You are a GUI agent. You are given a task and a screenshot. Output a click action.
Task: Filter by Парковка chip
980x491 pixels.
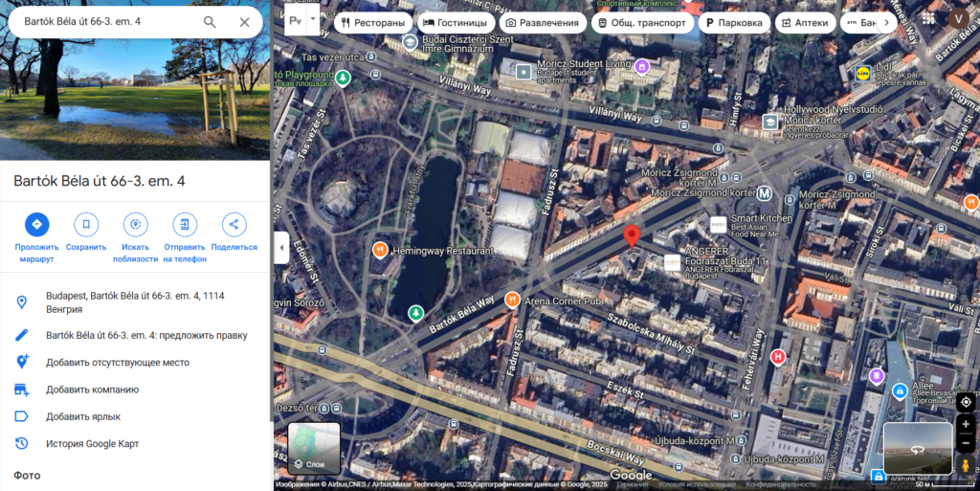tap(734, 22)
